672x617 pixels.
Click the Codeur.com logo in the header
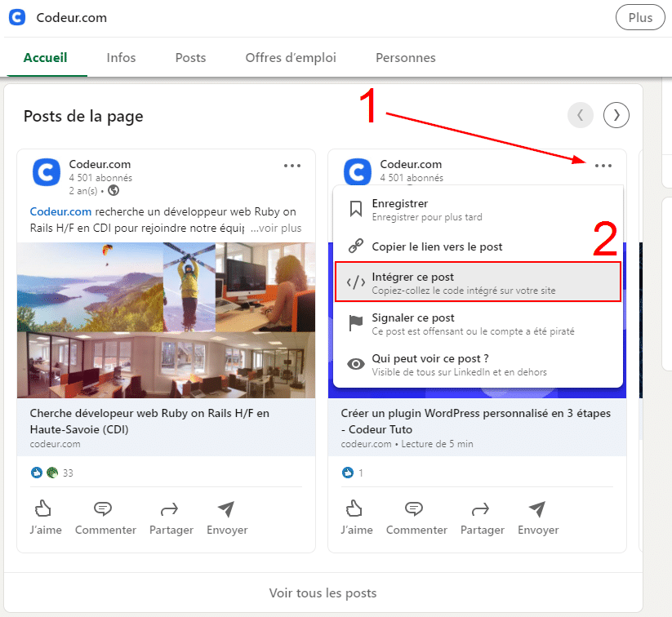pos(16,17)
